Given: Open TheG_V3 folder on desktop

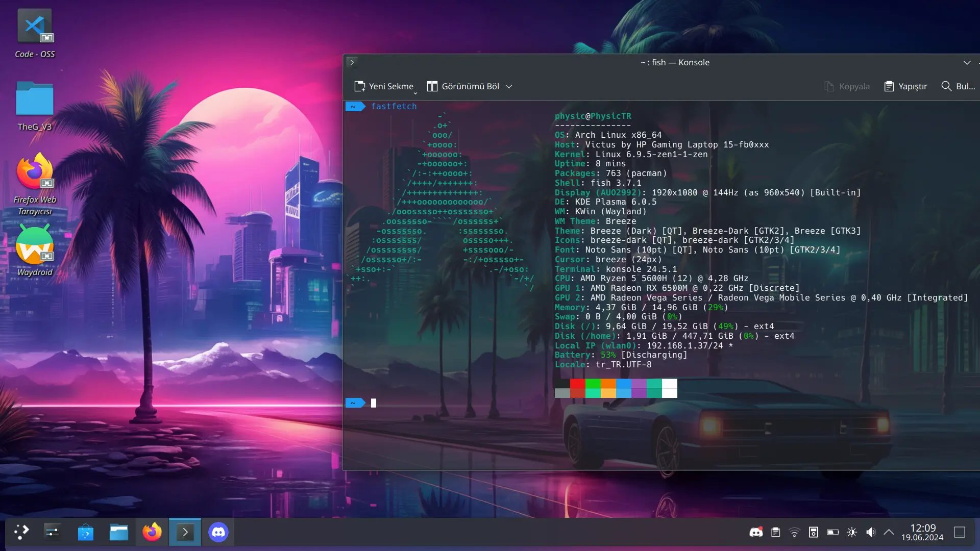Looking at the screenshot, I should click(35, 106).
